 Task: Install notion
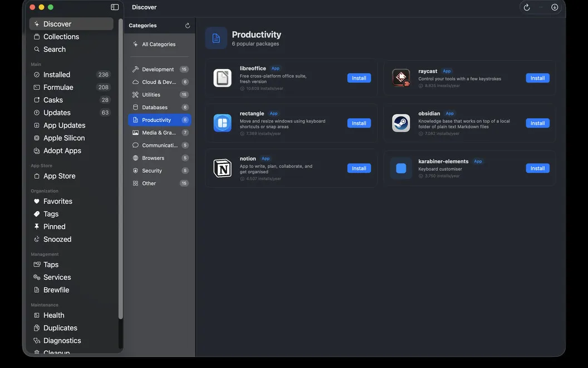pos(359,168)
